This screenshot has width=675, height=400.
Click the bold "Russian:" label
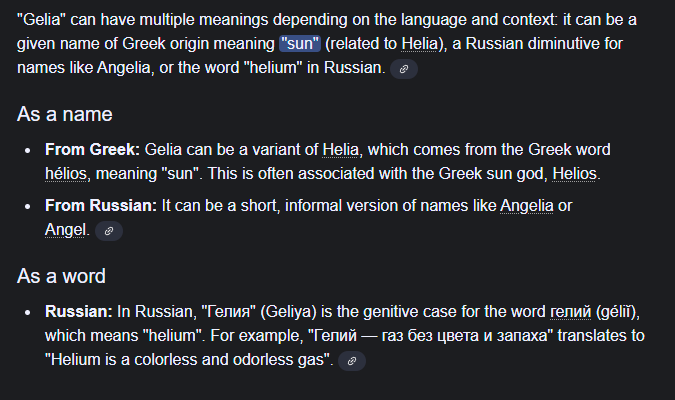point(78,312)
